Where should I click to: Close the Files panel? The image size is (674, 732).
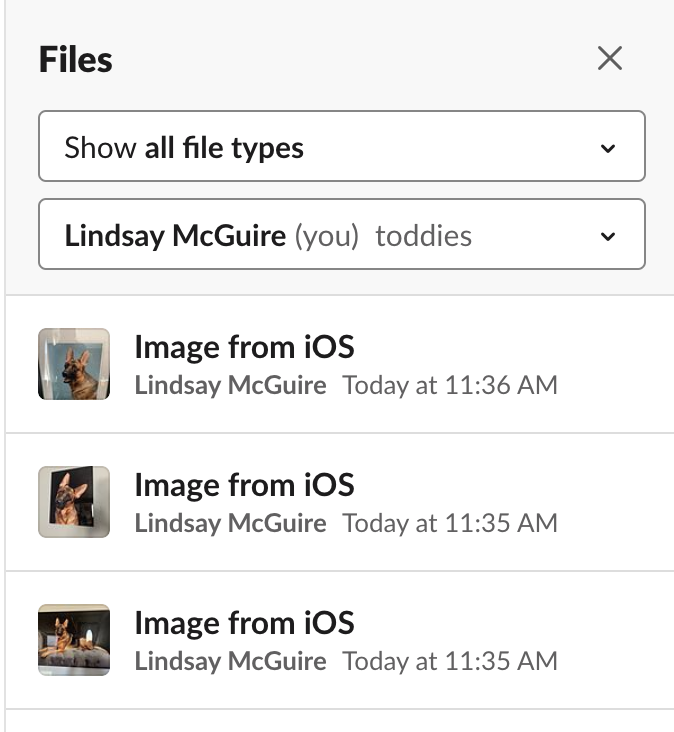click(x=610, y=58)
